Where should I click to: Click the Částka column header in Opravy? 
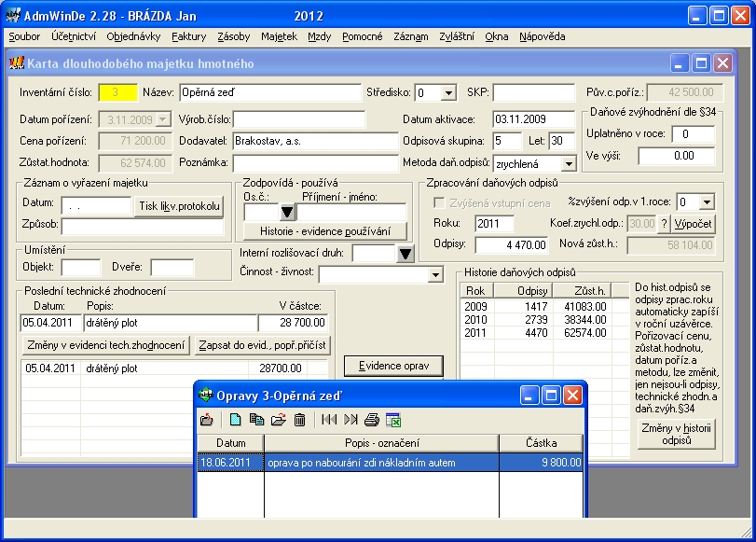[541, 442]
